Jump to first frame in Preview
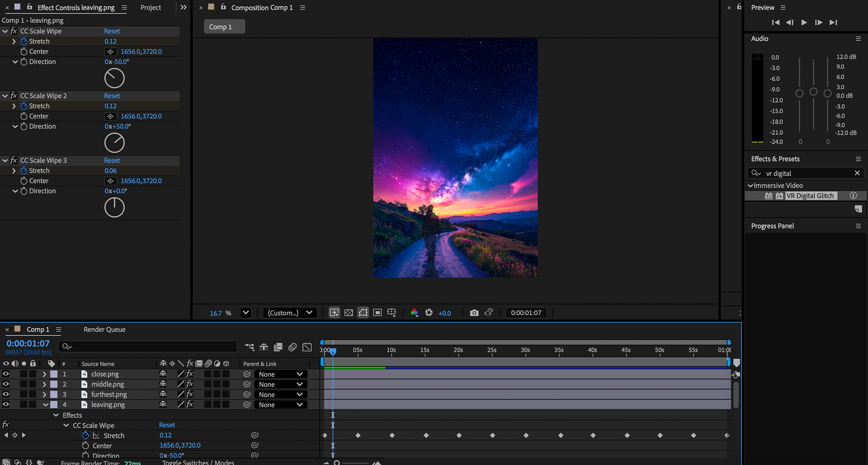Viewport: 868px width, 465px height. click(776, 22)
